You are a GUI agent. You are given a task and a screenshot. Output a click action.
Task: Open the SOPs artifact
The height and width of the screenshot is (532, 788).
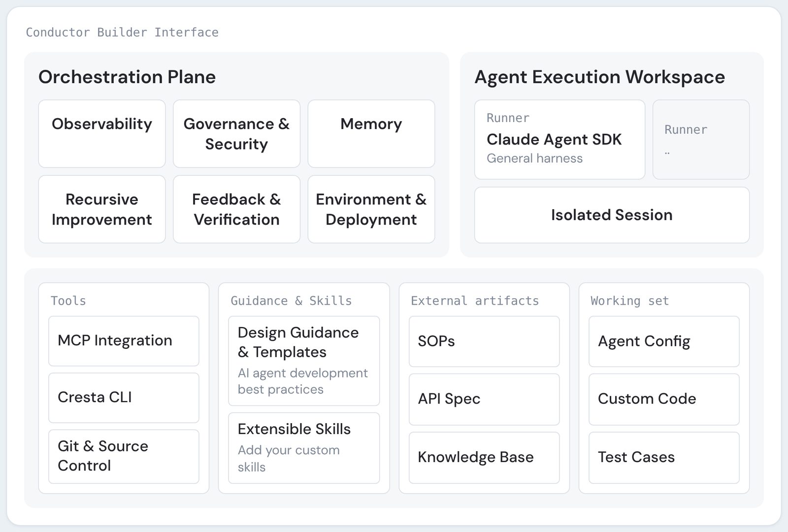(x=484, y=342)
